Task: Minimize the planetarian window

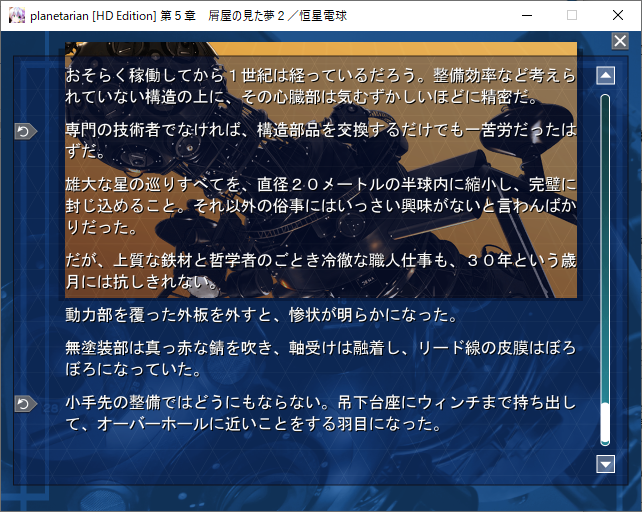Action: (527, 16)
